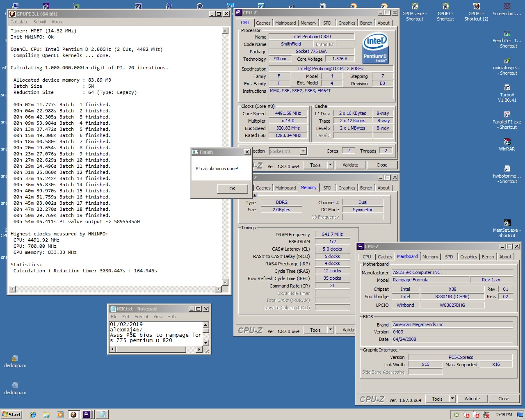Image resolution: width=525 pixels, height=420 pixels.
Task: Click the Intel Pentium D logo in CPU-Z
Action: [375, 48]
